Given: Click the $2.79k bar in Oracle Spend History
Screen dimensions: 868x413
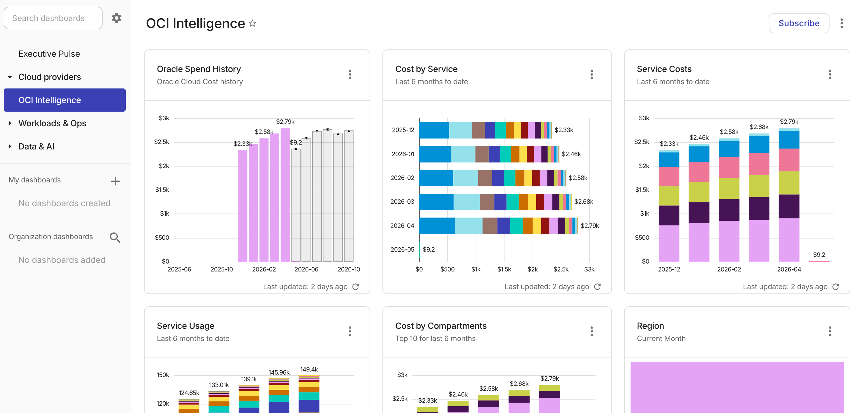Looking at the screenshot, I should [x=285, y=195].
